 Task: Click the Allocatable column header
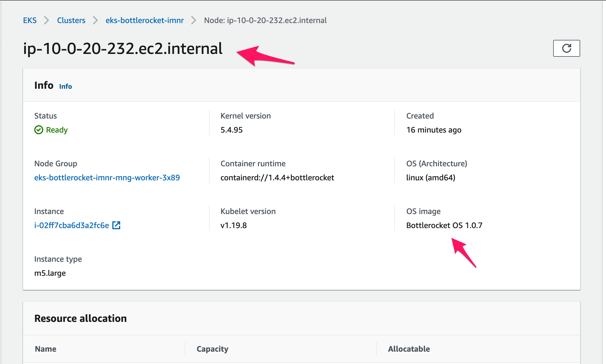coord(409,349)
